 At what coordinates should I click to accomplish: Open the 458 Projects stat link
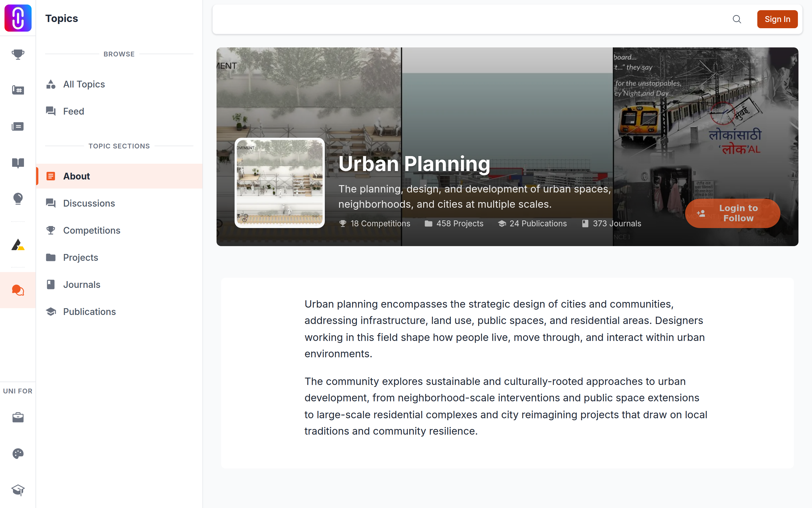coord(454,224)
